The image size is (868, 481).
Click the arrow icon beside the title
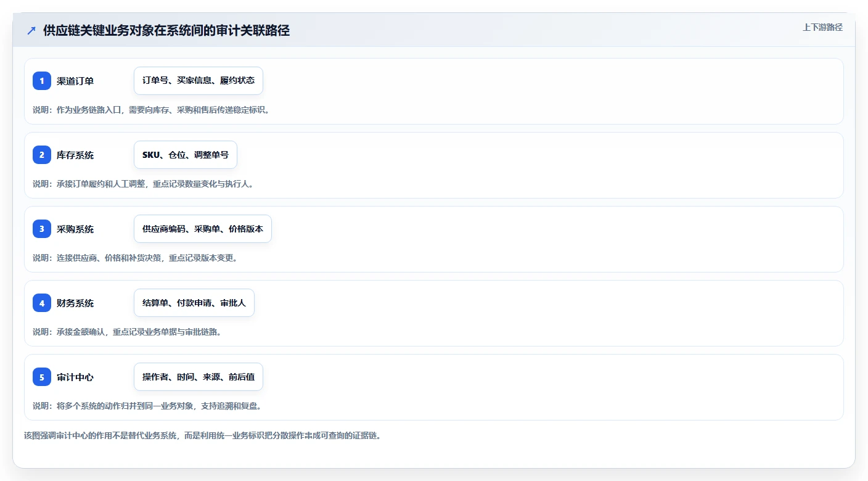(31, 30)
